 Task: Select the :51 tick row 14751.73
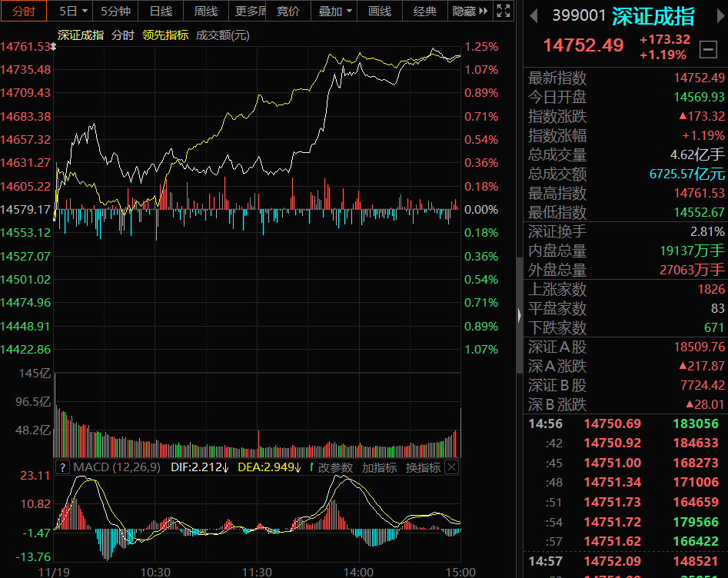tap(623, 503)
